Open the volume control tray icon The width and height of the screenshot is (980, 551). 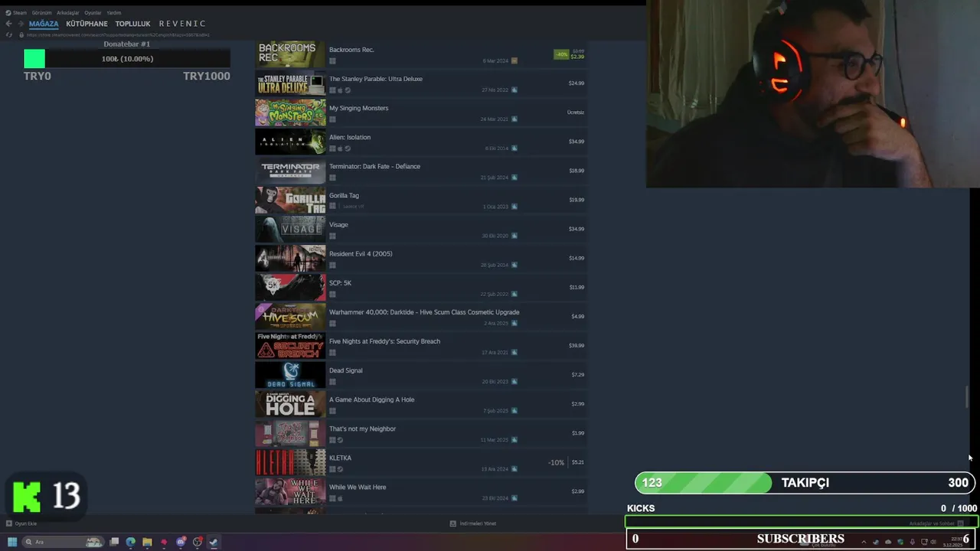pyautogui.click(x=933, y=542)
